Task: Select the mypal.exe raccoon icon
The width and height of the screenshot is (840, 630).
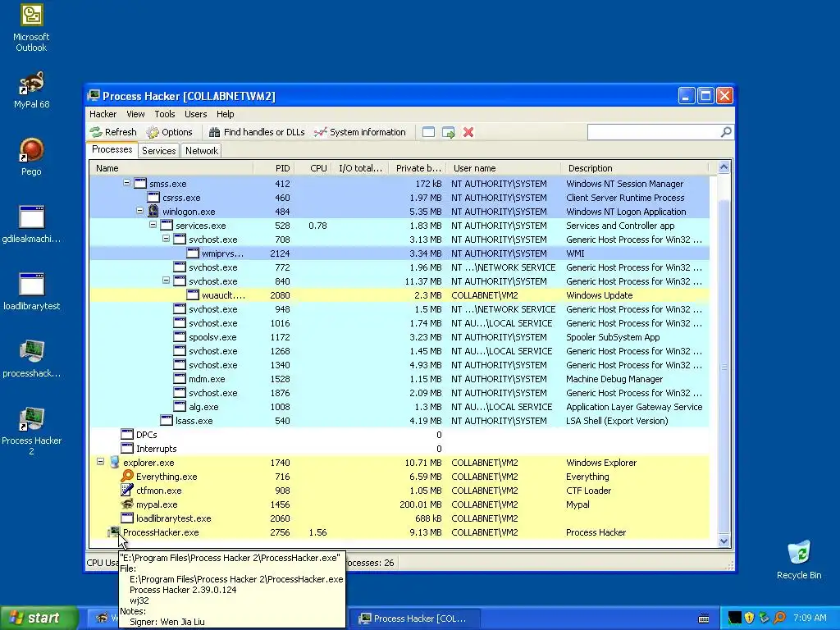Action: point(127,504)
